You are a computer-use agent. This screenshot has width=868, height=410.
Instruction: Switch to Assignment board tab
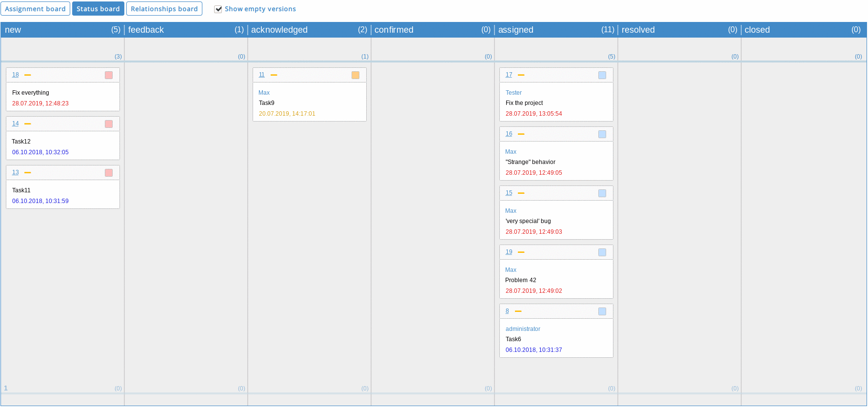click(35, 9)
